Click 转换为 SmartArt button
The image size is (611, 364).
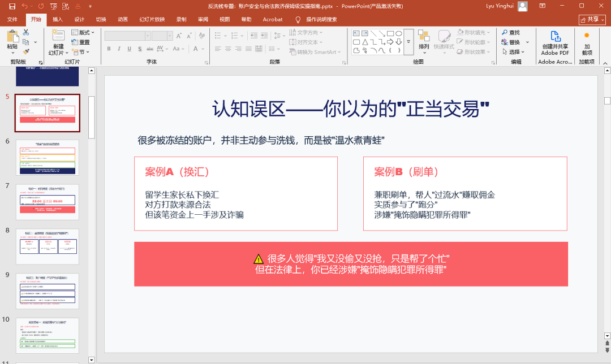315,52
